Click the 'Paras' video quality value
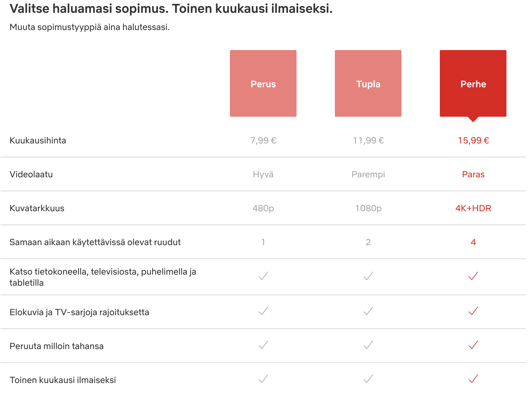The image size is (532, 398). coord(473,174)
